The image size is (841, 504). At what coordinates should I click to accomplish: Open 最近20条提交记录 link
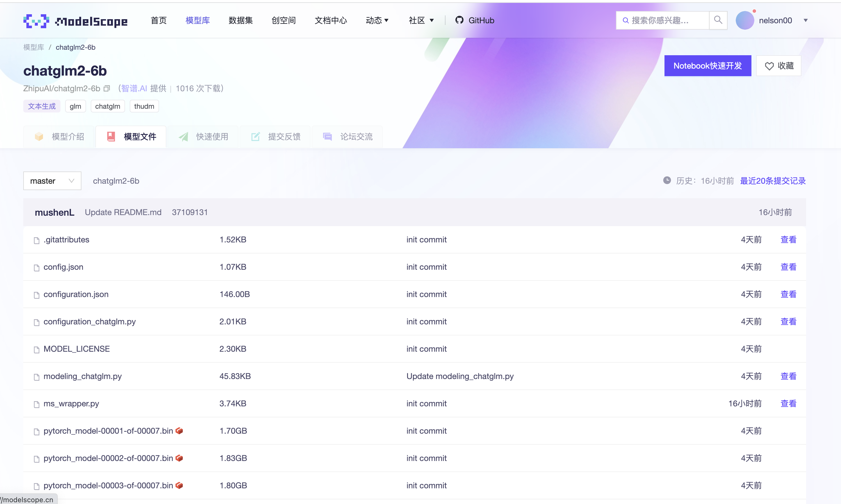(x=773, y=181)
